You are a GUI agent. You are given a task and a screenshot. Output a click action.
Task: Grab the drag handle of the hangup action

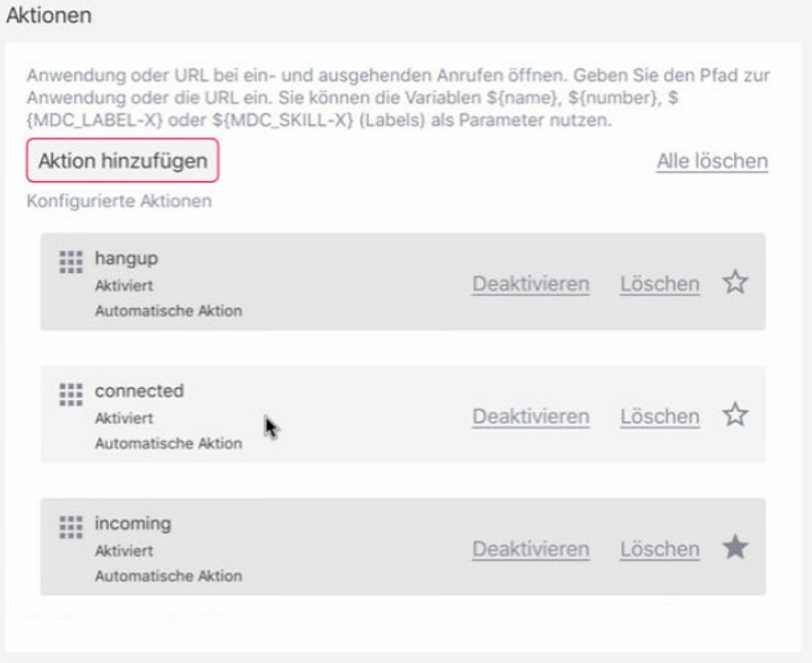[x=71, y=262]
